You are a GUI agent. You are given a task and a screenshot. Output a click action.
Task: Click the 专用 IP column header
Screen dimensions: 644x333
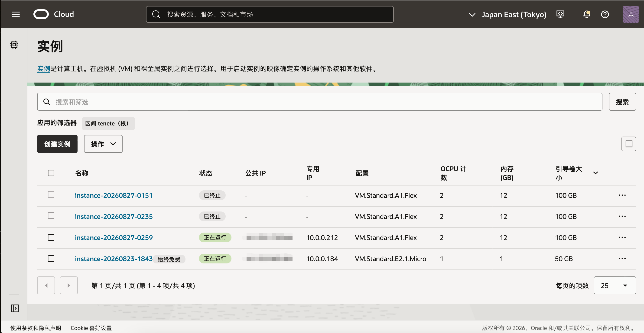click(x=313, y=173)
